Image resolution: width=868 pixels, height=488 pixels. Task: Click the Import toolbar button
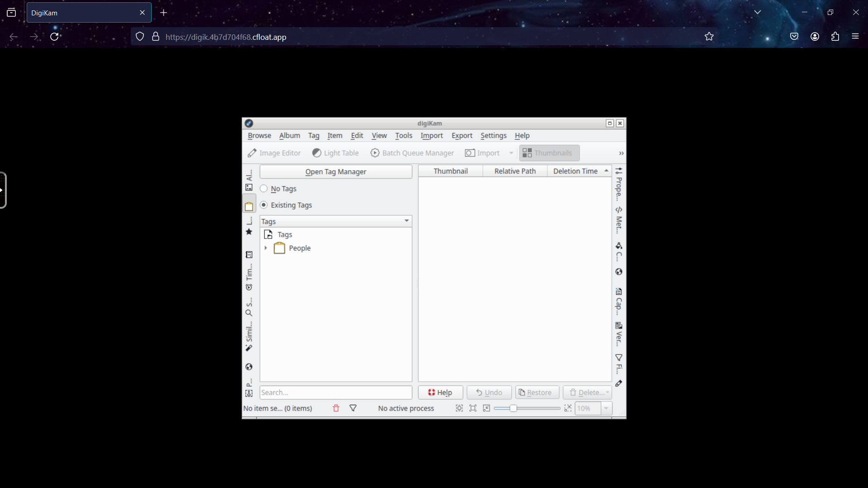pos(482,153)
